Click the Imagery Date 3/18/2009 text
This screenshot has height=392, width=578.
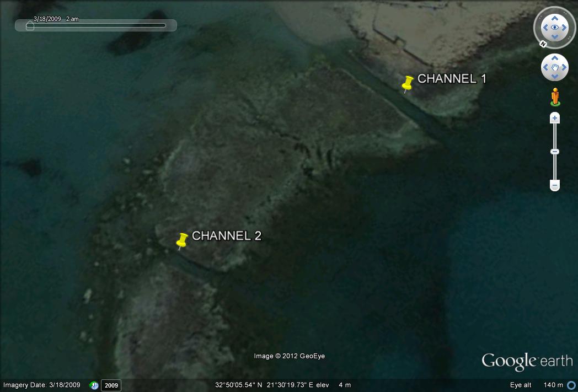42,385
